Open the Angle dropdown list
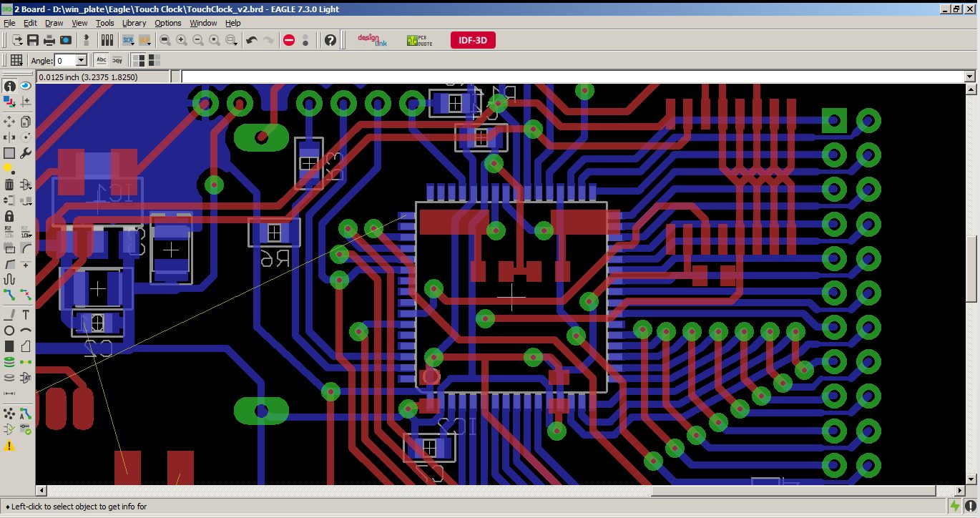The width and height of the screenshot is (980, 518). (82, 61)
